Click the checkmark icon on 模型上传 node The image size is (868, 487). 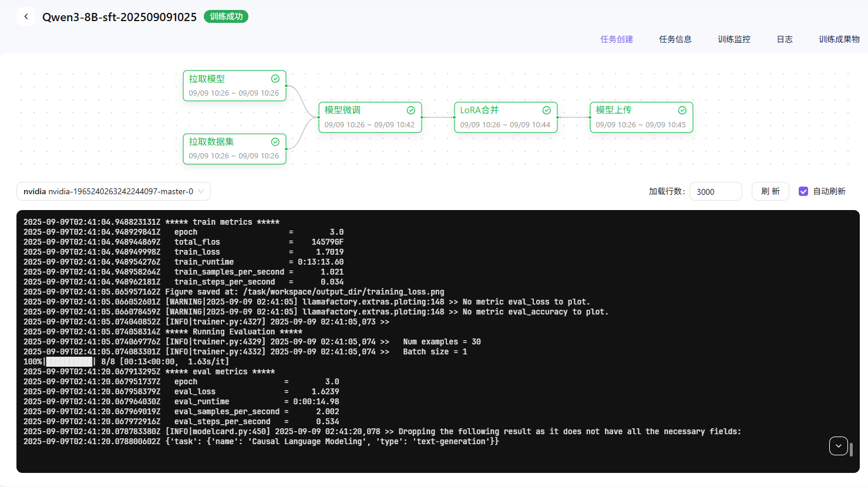point(682,110)
